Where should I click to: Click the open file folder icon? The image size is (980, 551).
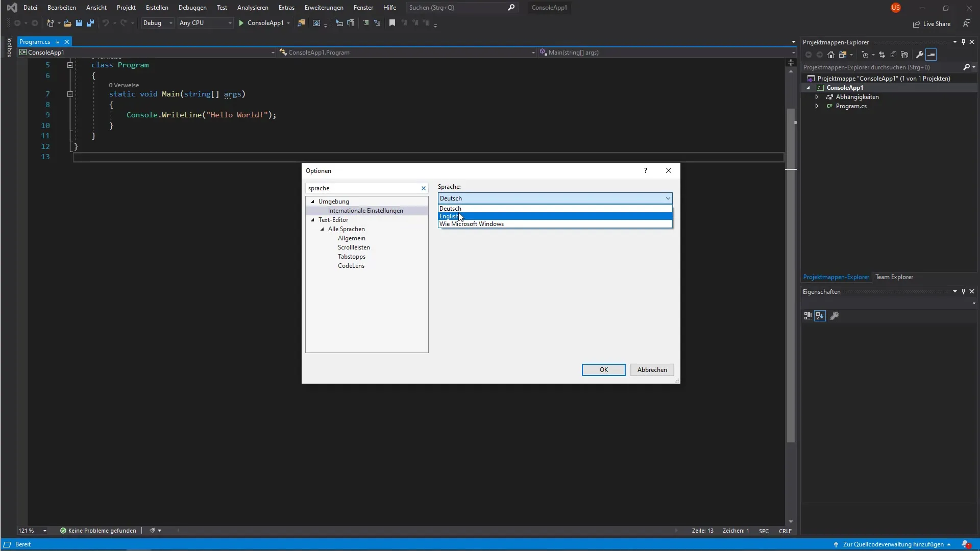(67, 23)
